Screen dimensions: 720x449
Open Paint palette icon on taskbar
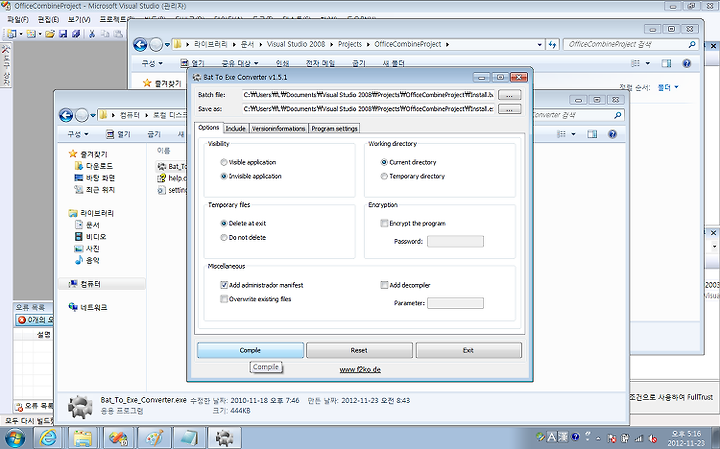(154, 438)
